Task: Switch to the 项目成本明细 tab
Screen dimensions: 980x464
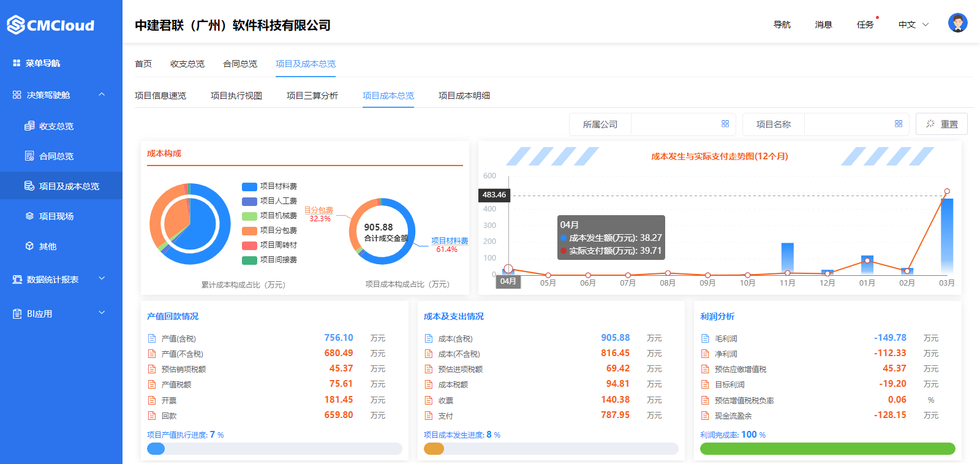Action: (x=464, y=96)
